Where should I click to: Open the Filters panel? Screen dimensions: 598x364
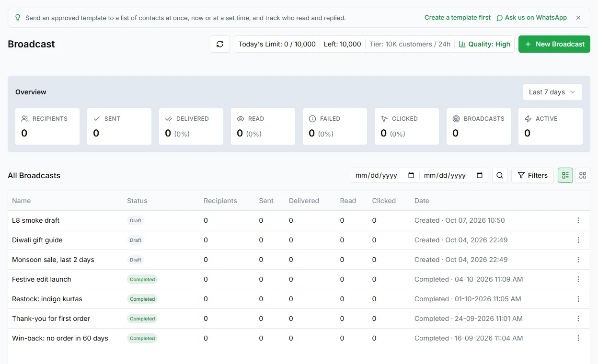532,175
